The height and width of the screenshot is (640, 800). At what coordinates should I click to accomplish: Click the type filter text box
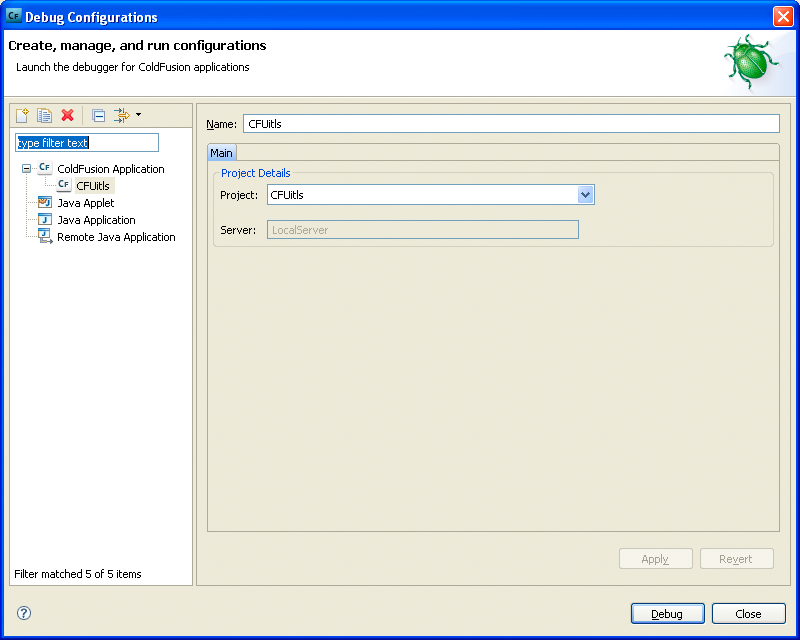click(x=85, y=142)
